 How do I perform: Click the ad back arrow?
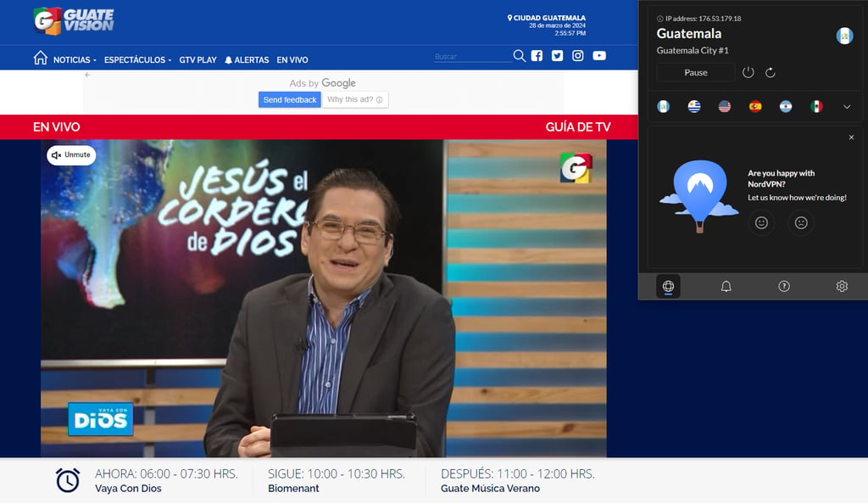coord(87,75)
